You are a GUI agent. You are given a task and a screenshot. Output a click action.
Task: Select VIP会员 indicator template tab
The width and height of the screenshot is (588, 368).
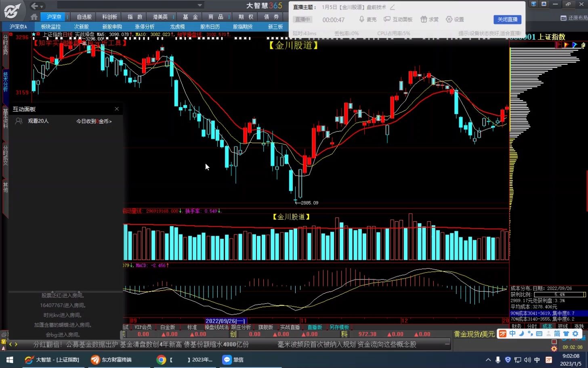tap(143, 327)
